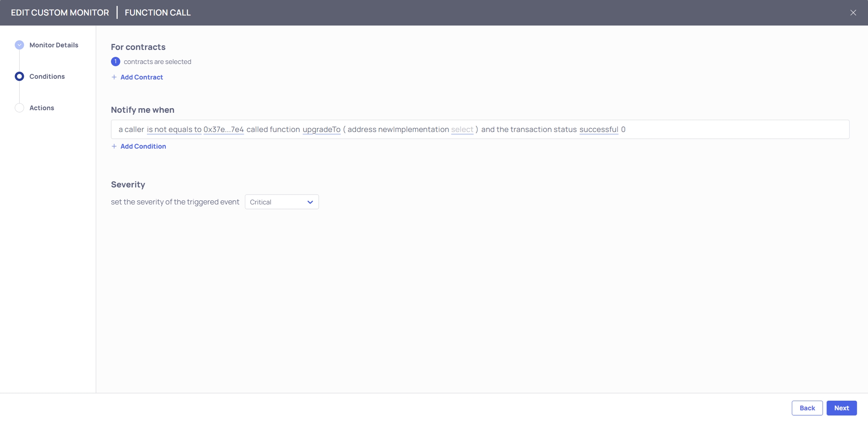Select the Conditions step label
Image resolution: width=868 pixels, height=421 pixels.
pos(47,76)
